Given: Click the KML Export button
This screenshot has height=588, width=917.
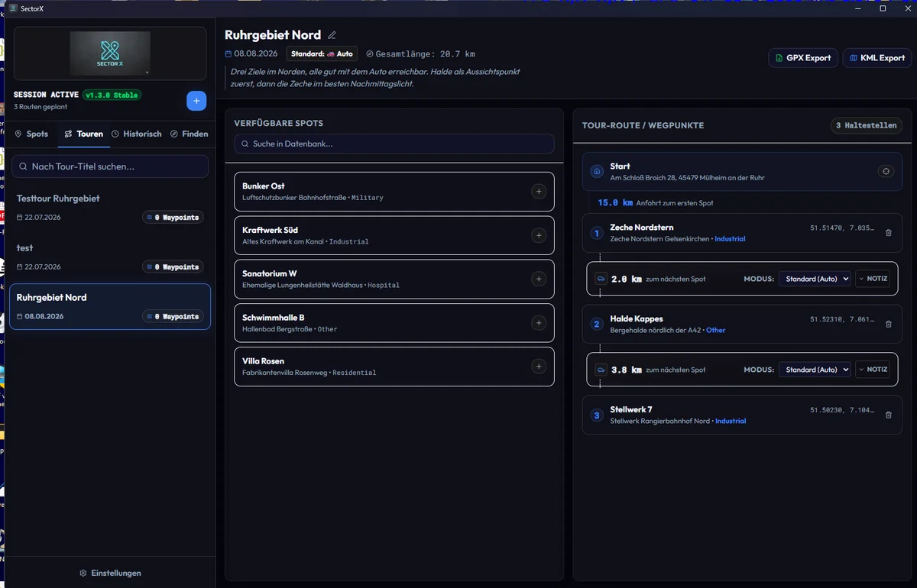Looking at the screenshot, I should pyautogui.click(x=877, y=58).
